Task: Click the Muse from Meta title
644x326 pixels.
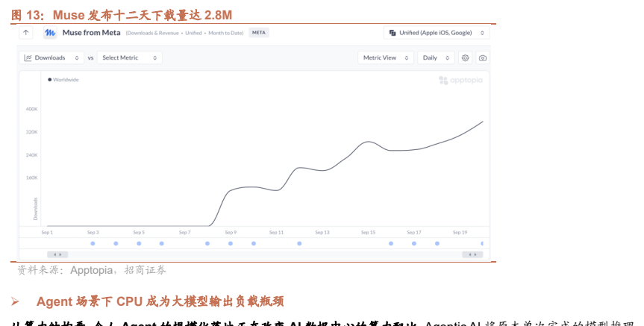Action: pos(91,33)
